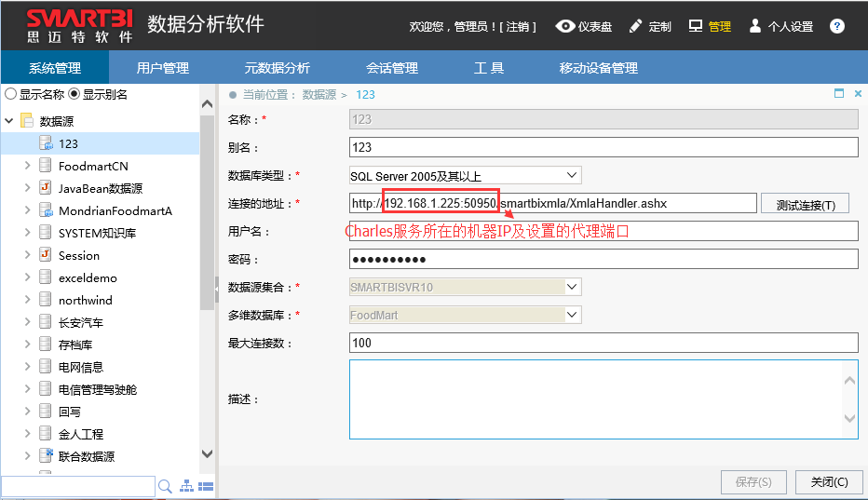Viewport: 868px width, 500px height.
Task: Maximize the data source panel
Action: 839,94
